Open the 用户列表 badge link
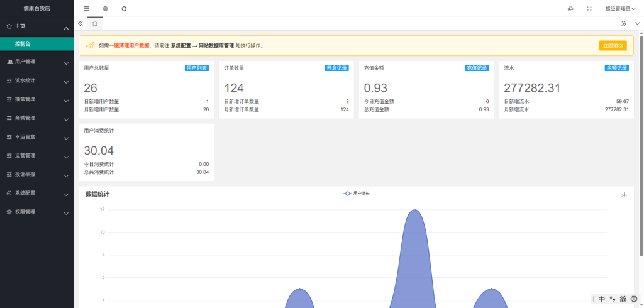644x308 pixels. point(197,68)
